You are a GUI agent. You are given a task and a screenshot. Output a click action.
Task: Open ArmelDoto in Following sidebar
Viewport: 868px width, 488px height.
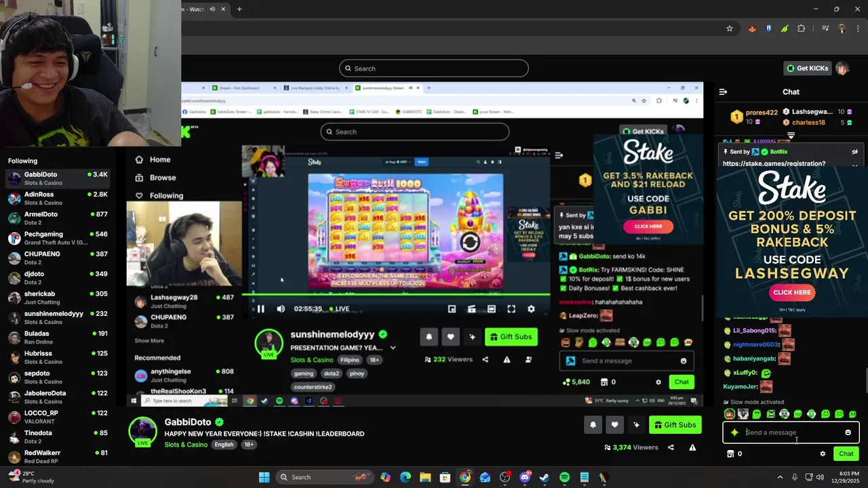pos(58,218)
